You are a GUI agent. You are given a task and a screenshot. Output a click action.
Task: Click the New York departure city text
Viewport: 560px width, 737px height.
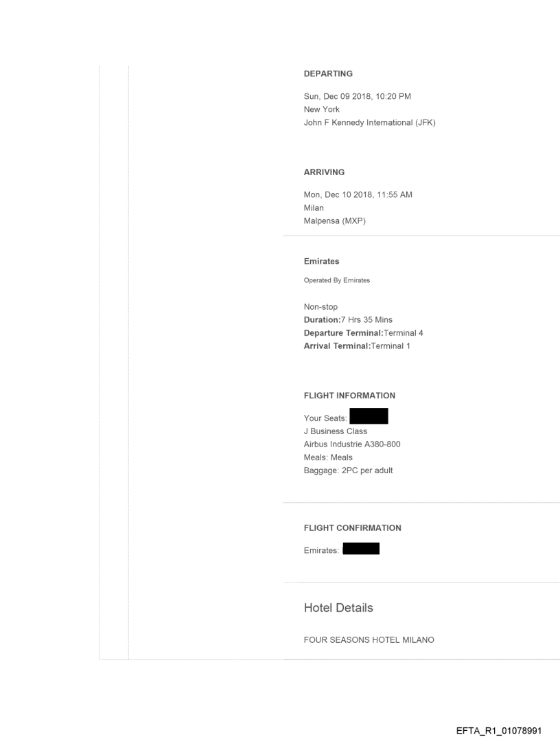point(321,109)
